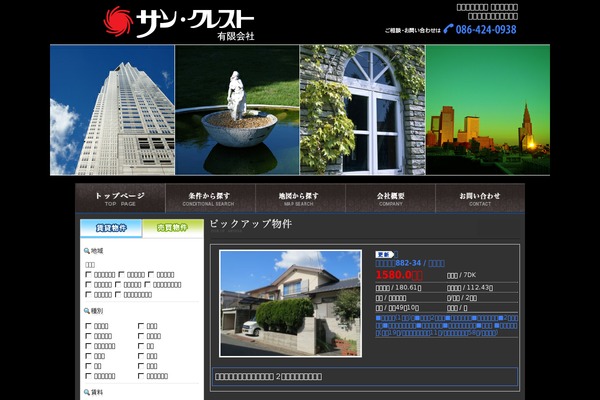Tick the bottom-left checkbox under 種別

coord(88,376)
